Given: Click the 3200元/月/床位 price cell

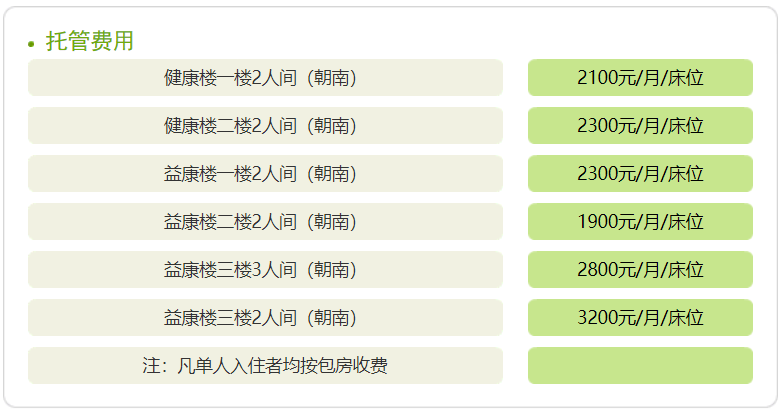Looking at the screenshot, I should [x=640, y=317].
